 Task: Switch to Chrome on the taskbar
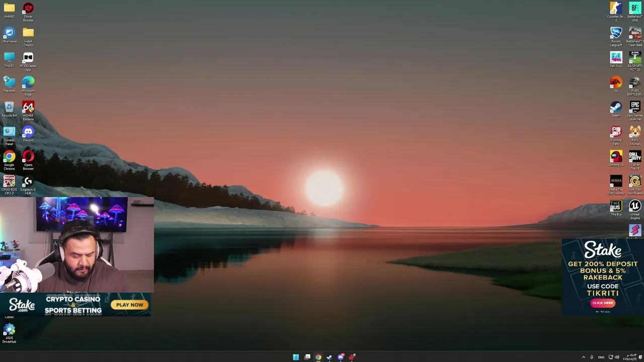(x=318, y=357)
